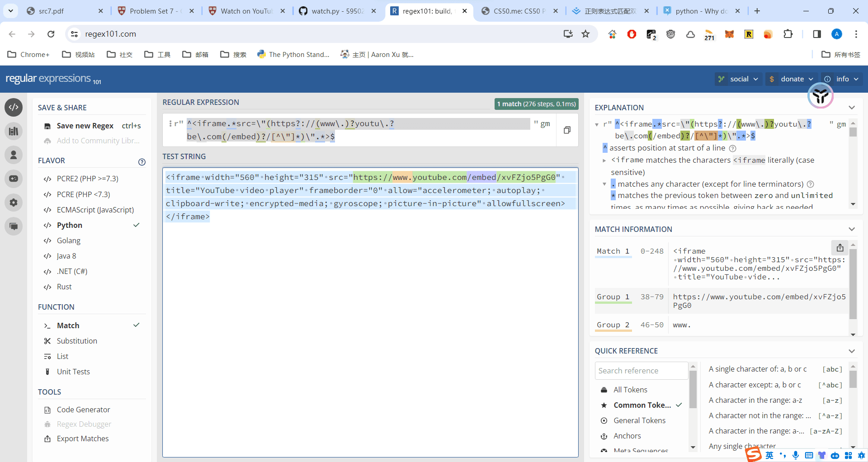This screenshot has width=868, height=462.
Task: Click Save new Regex
Action: [85, 126]
